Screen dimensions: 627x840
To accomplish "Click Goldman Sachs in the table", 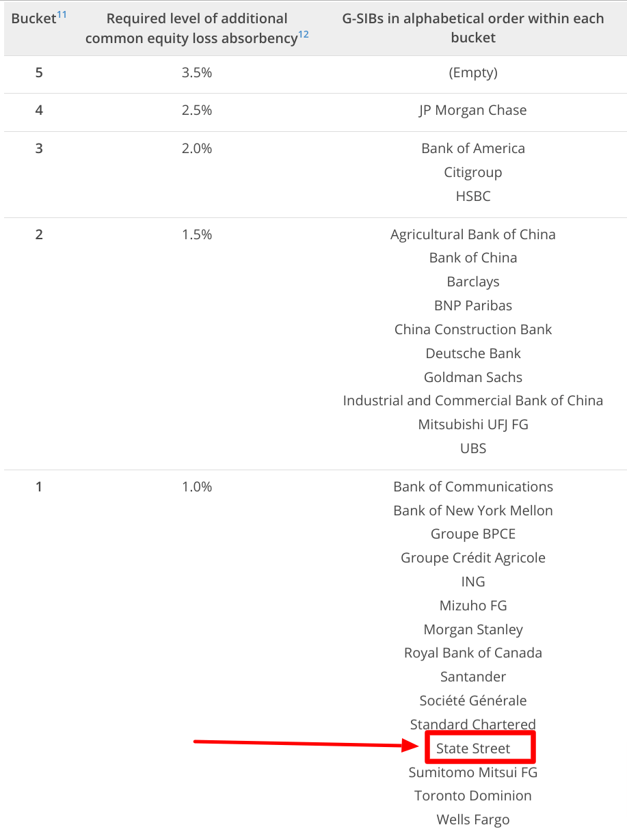I will click(x=473, y=377).
